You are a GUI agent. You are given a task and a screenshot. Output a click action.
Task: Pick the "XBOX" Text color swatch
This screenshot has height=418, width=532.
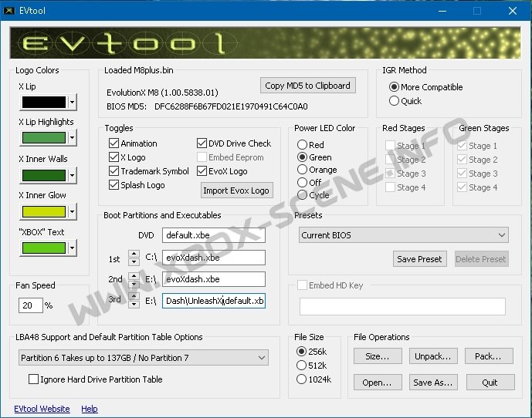pyautogui.click(x=44, y=248)
